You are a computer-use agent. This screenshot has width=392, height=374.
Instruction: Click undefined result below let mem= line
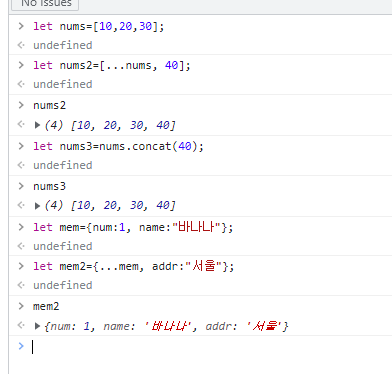tap(63, 246)
